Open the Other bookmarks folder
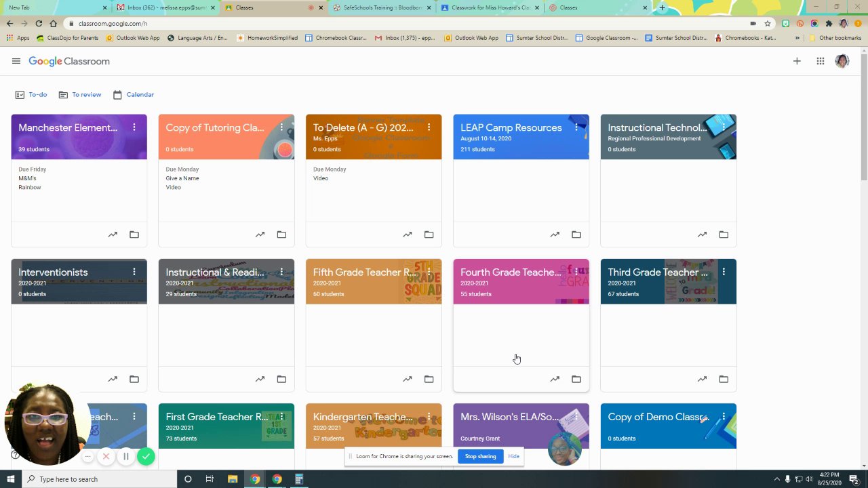 click(835, 38)
